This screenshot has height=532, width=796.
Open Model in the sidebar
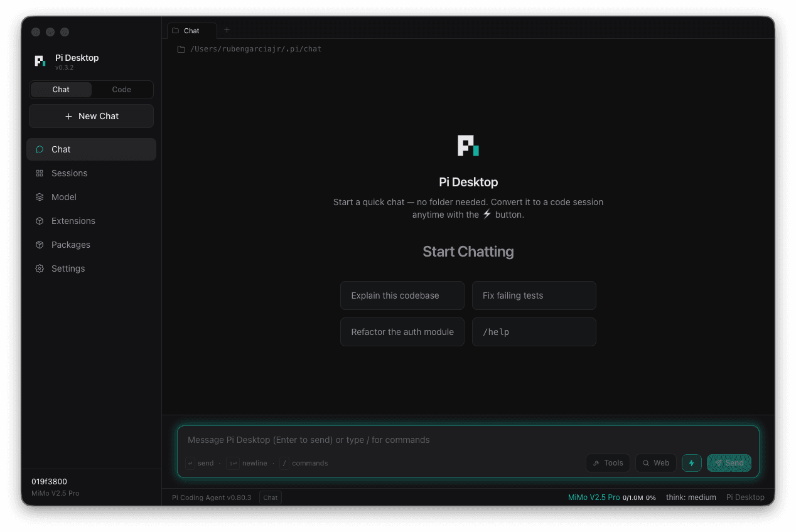pyautogui.click(x=91, y=197)
